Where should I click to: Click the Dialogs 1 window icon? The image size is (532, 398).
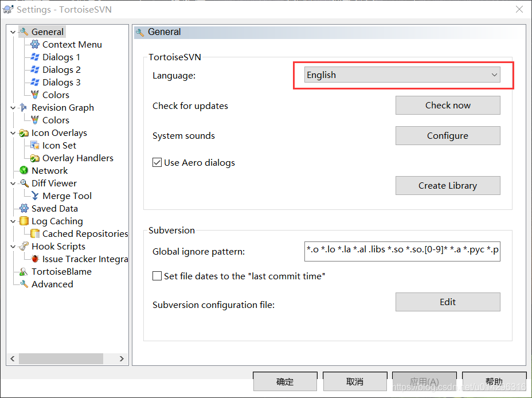coord(34,57)
